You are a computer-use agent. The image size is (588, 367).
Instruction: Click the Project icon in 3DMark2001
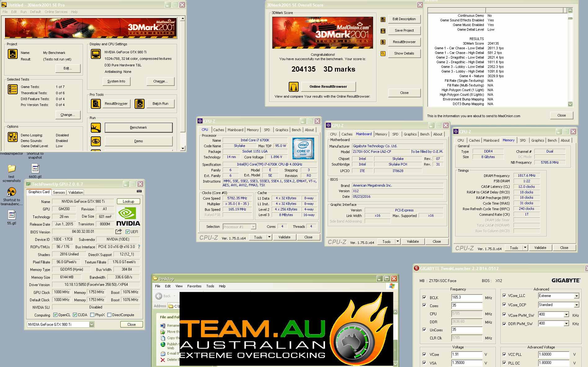pos(12,54)
